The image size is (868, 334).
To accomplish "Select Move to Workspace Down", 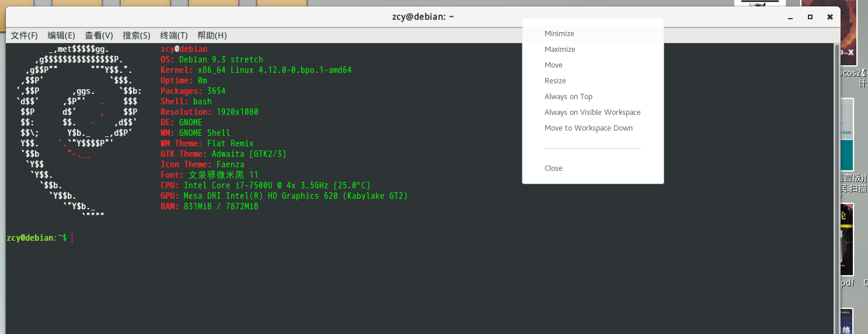I will [588, 128].
